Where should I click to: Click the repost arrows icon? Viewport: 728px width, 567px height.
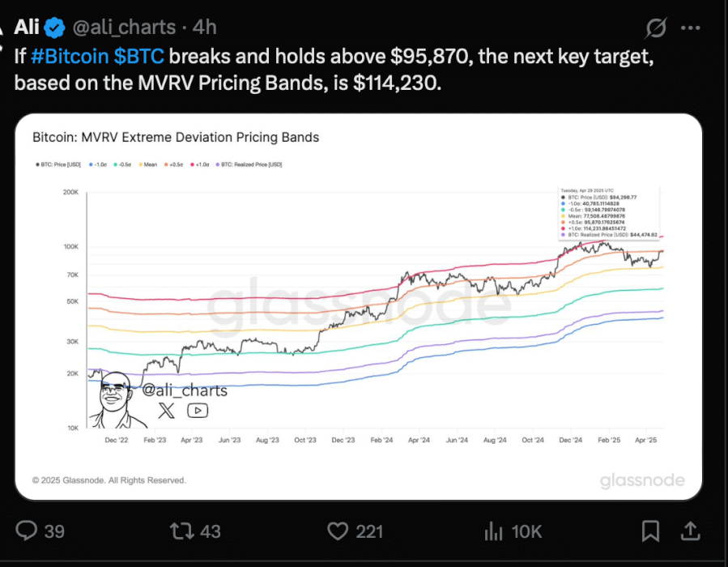(x=181, y=531)
